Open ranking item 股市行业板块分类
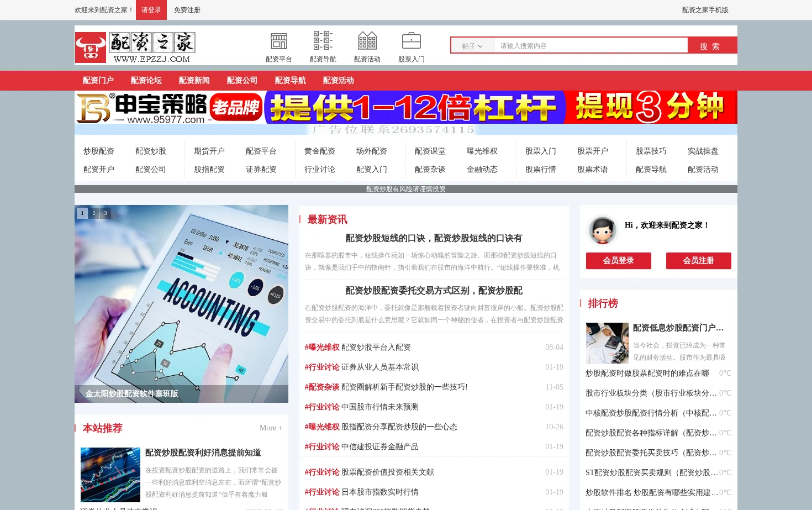This screenshot has height=510, width=812. (651, 393)
